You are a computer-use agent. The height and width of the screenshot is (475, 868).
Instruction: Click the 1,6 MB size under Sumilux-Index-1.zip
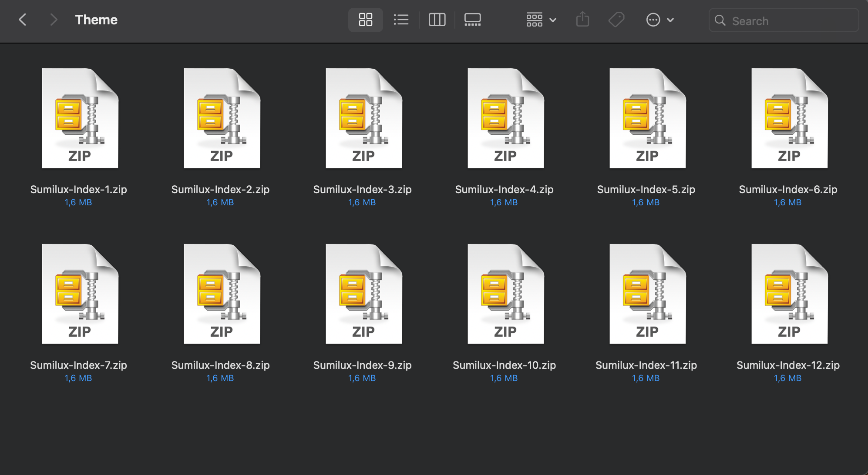click(x=78, y=203)
